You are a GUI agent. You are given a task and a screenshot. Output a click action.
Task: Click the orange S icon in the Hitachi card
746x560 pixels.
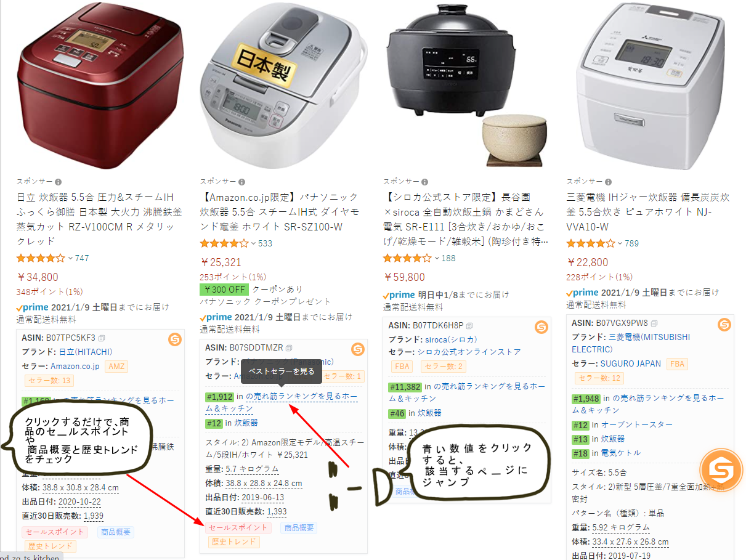(x=174, y=339)
